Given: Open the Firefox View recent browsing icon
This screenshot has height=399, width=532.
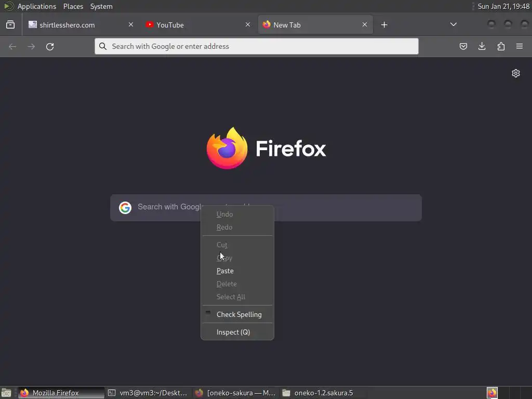Looking at the screenshot, I should pos(10,25).
